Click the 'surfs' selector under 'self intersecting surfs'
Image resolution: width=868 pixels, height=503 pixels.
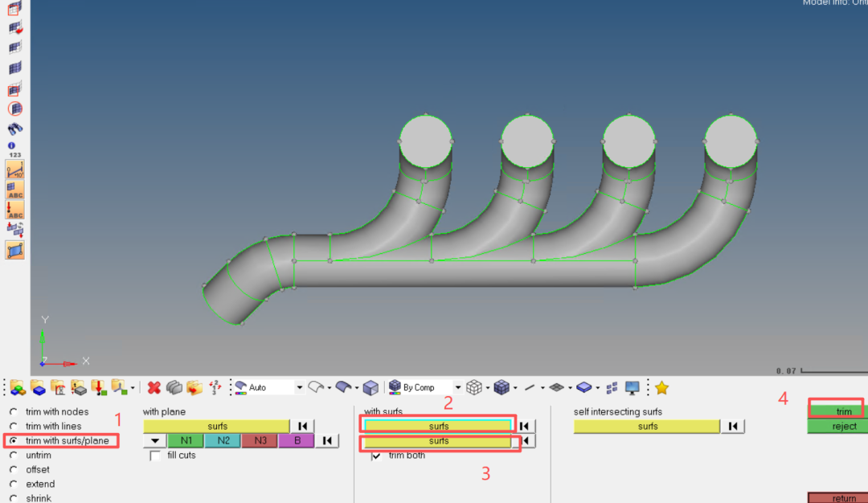coord(646,426)
